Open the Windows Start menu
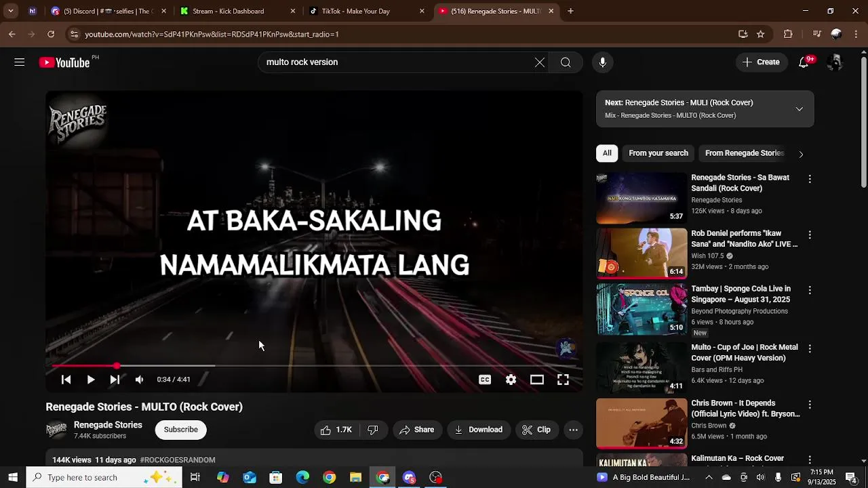868x488 pixels. [13, 477]
